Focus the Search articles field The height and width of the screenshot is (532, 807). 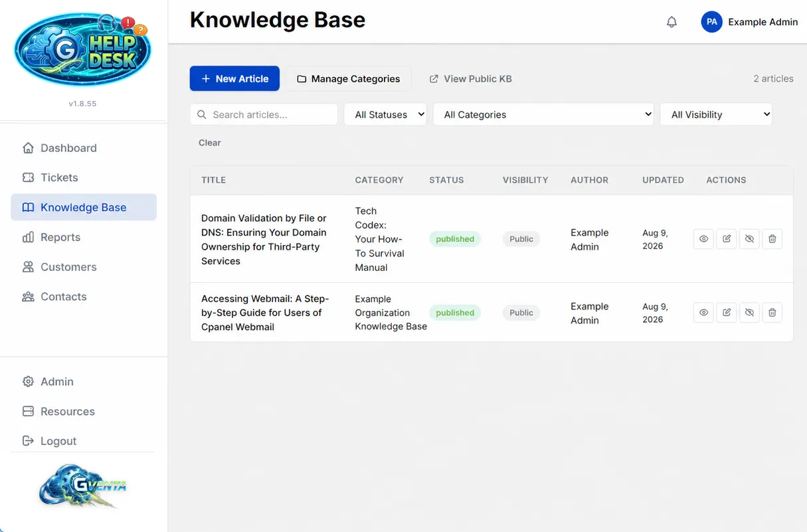[x=264, y=114]
